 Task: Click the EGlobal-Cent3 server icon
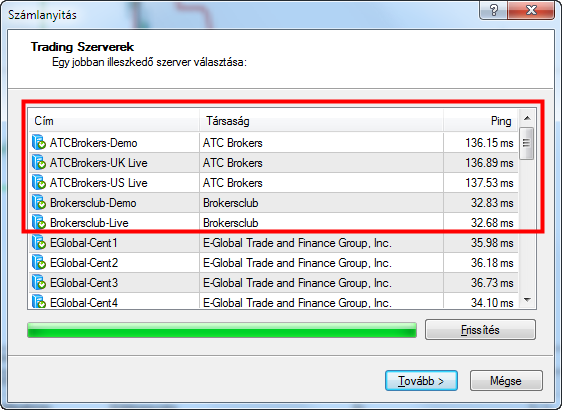point(39,283)
